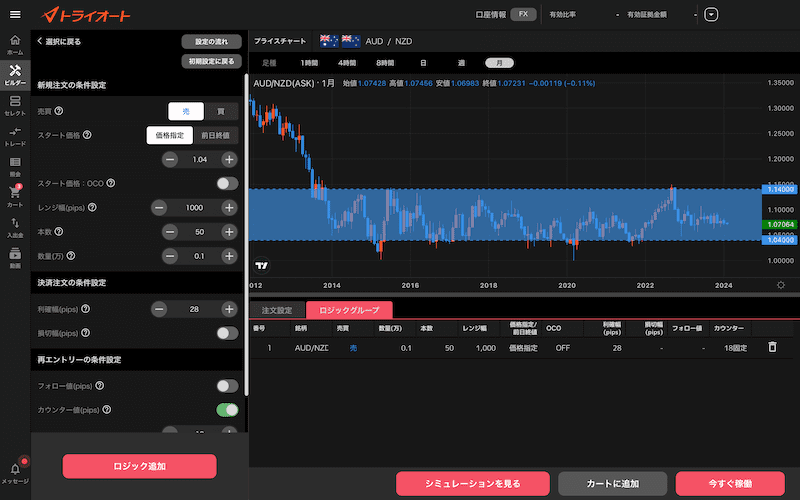The image size is (800, 500).
Task: Switch to 注文設定 tab
Action: 277,310
